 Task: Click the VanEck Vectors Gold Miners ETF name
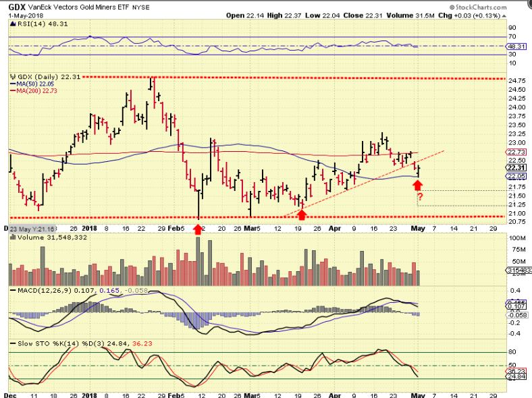pyautogui.click(x=78, y=7)
